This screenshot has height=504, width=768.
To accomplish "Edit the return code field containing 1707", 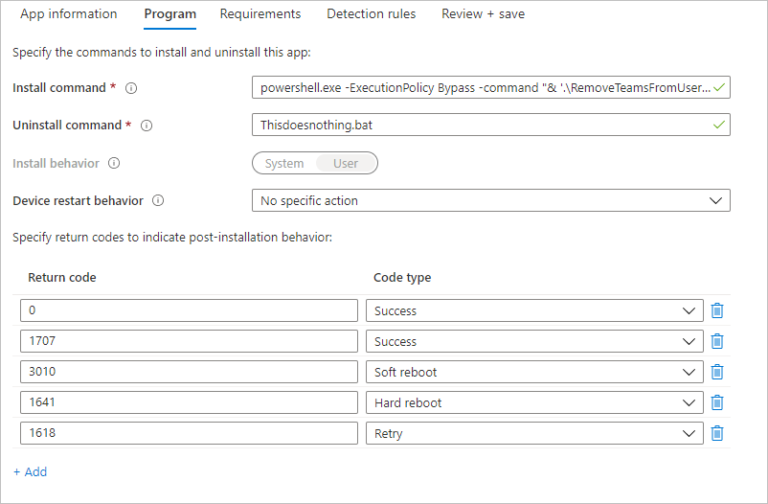I will [x=189, y=341].
